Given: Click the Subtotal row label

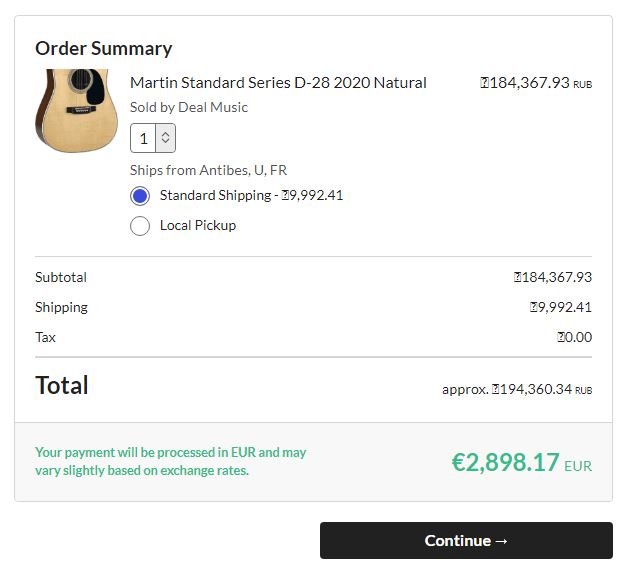Looking at the screenshot, I should click(x=61, y=277).
